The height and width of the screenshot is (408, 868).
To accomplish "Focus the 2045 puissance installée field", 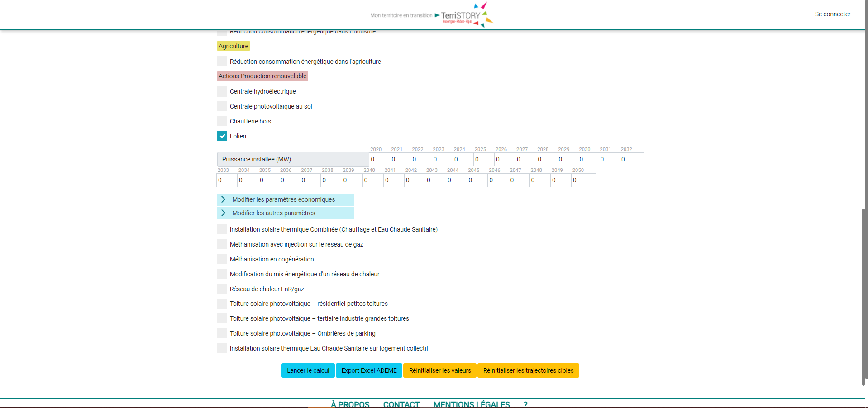I will pyautogui.click(x=477, y=180).
